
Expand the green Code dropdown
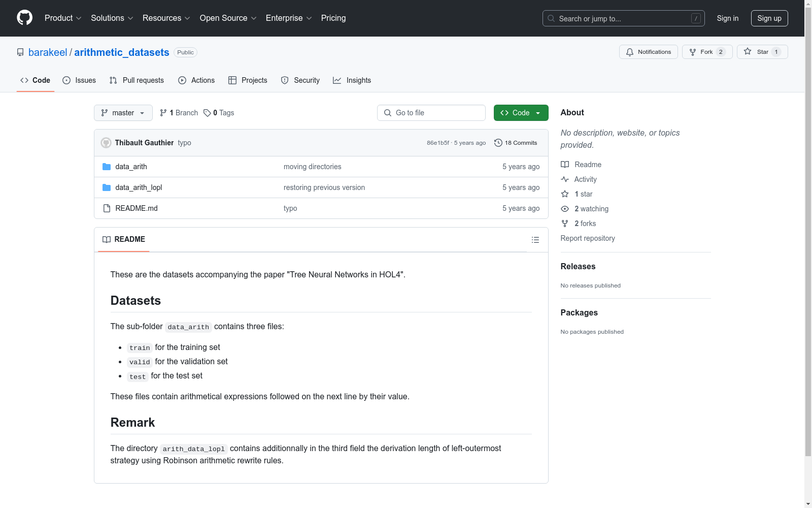521,113
